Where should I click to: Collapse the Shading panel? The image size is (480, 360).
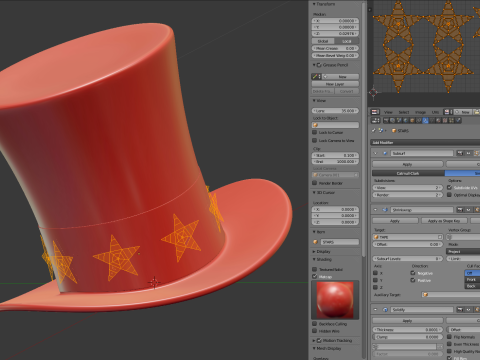click(x=314, y=259)
